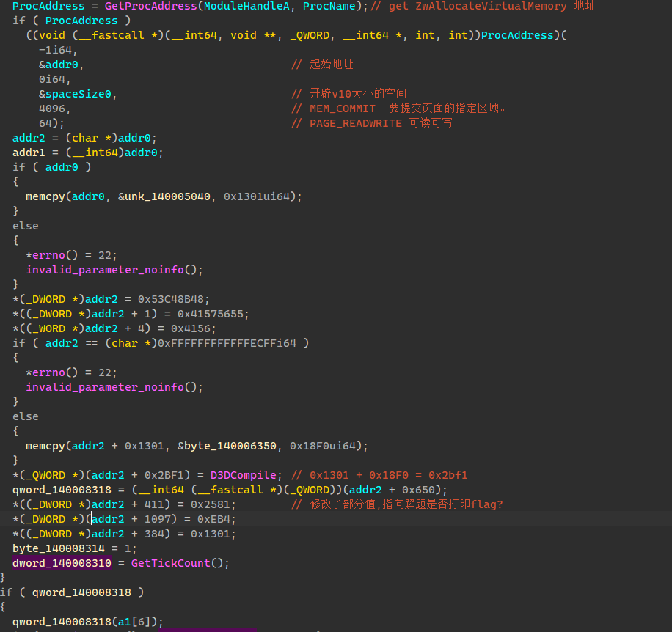Click a1[6] argument
Screen dimensions: 672x632
tap(138, 622)
